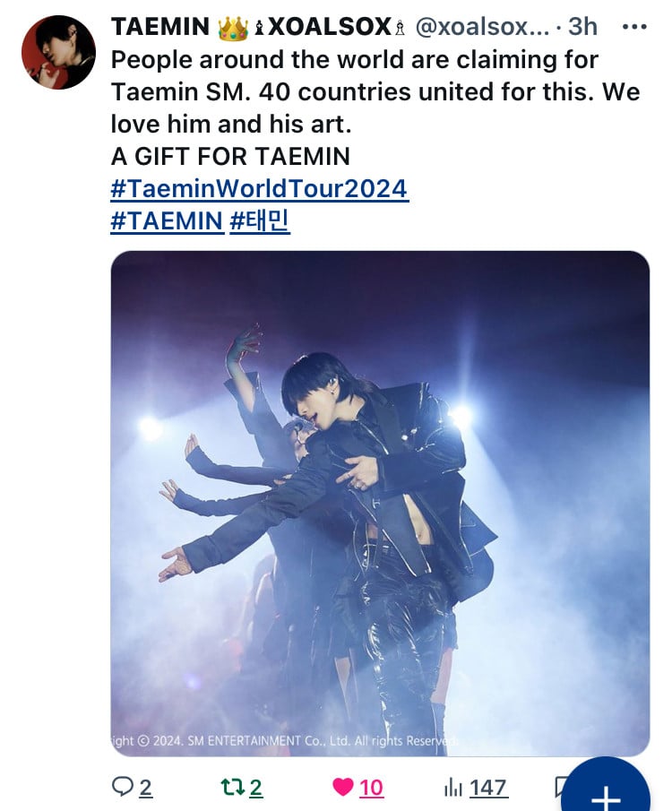Click the view count 147
This screenshot has width=672, height=811.
point(488,788)
